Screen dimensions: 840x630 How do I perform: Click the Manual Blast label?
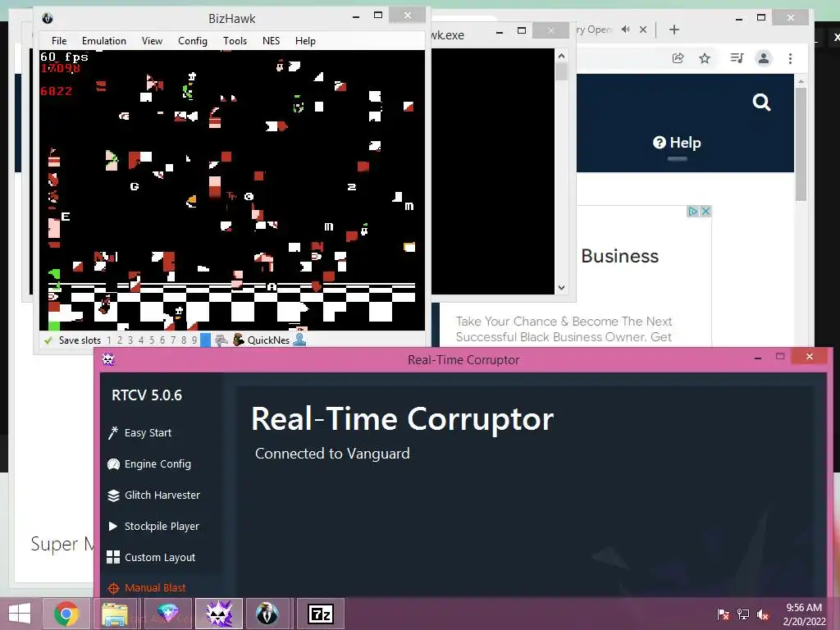tap(155, 587)
